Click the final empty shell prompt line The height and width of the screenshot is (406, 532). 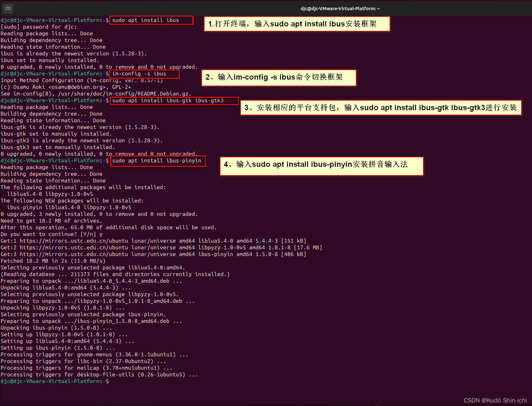pos(55,381)
